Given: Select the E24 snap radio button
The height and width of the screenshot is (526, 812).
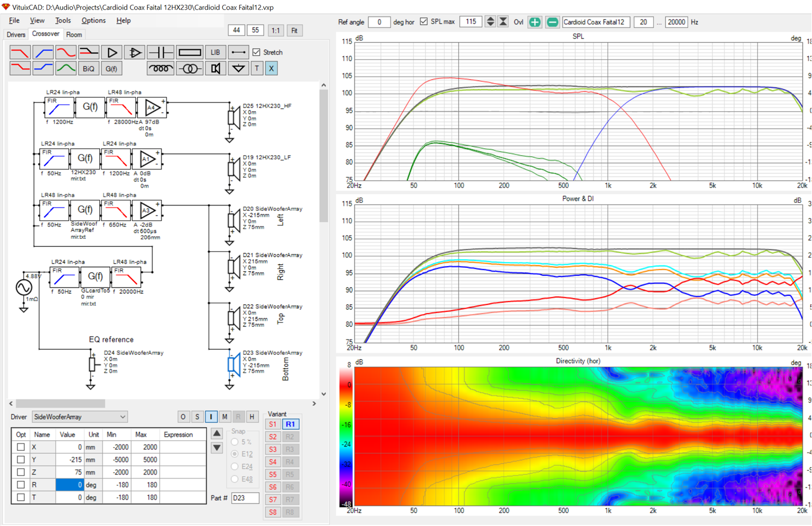Looking at the screenshot, I should 235,467.
